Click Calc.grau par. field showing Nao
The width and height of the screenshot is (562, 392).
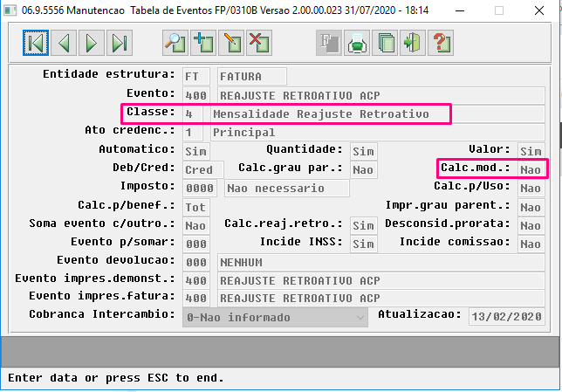pos(363,169)
